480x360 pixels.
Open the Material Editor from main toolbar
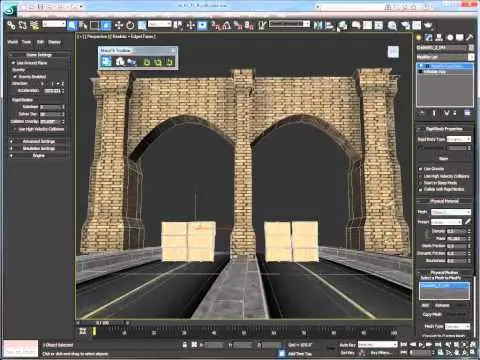pyautogui.click(x=392, y=25)
